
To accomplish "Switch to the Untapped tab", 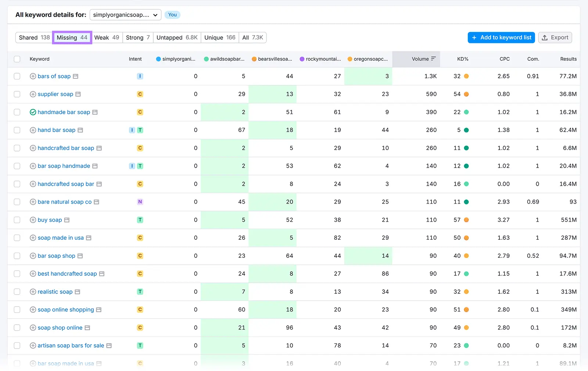I will click(x=176, y=37).
